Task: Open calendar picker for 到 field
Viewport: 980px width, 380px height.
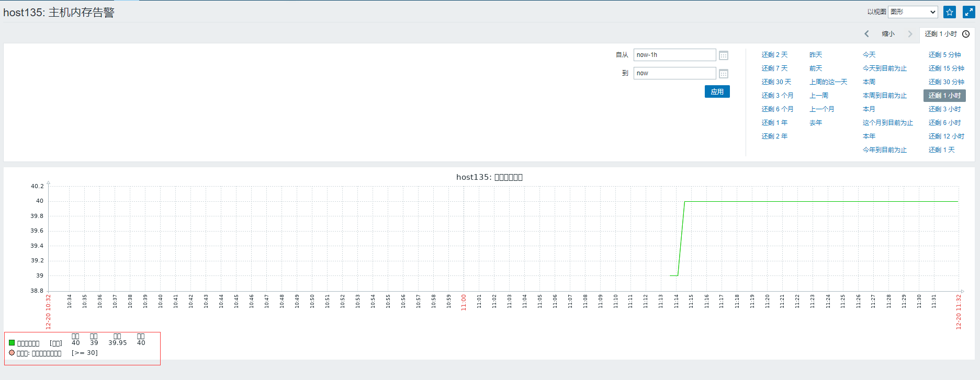Action: click(x=724, y=74)
